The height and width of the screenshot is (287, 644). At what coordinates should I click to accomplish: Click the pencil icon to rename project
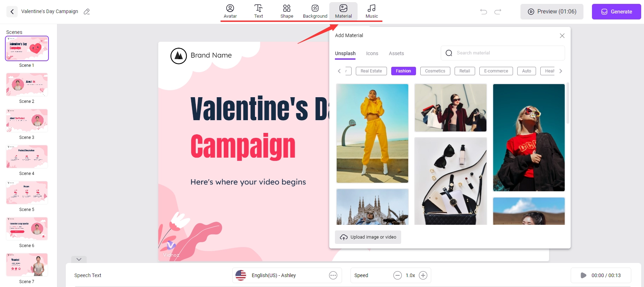click(x=87, y=12)
